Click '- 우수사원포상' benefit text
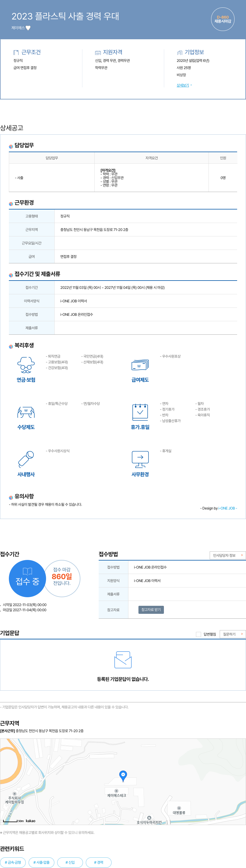The height and width of the screenshot is (868, 246). (x=170, y=356)
